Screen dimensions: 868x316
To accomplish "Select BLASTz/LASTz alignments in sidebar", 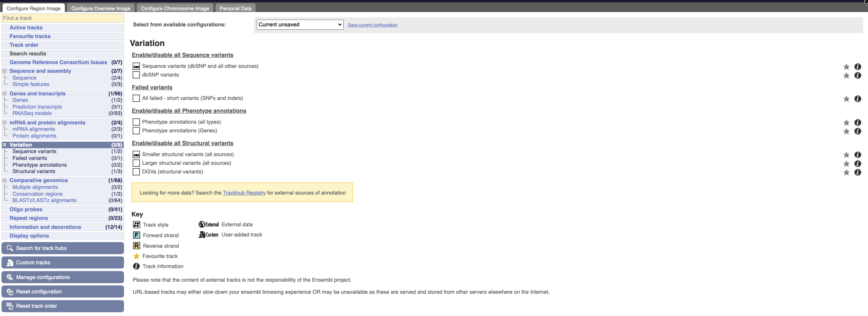I will click(x=44, y=200).
